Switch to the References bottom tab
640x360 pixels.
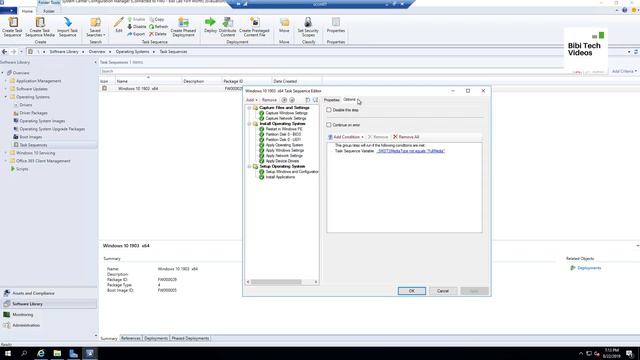coord(131,338)
